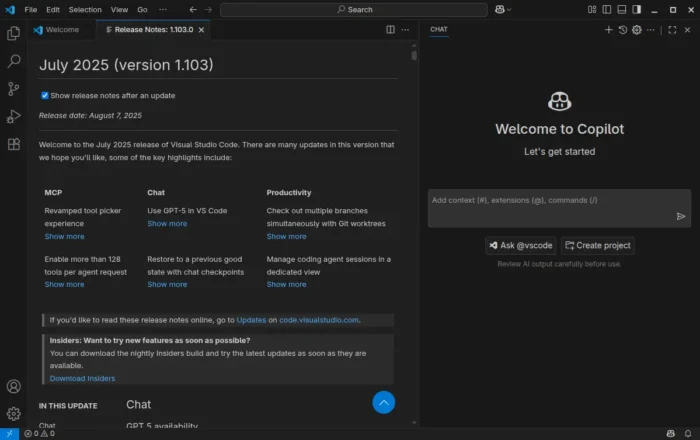
Task: Uncheck 'Show release notes after an update'
Action: coord(45,96)
